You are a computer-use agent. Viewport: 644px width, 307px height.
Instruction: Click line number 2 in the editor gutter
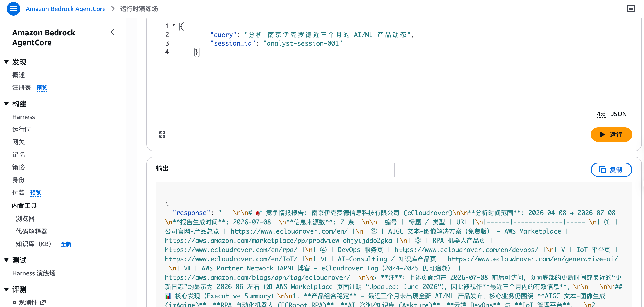pyautogui.click(x=167, y=34)
